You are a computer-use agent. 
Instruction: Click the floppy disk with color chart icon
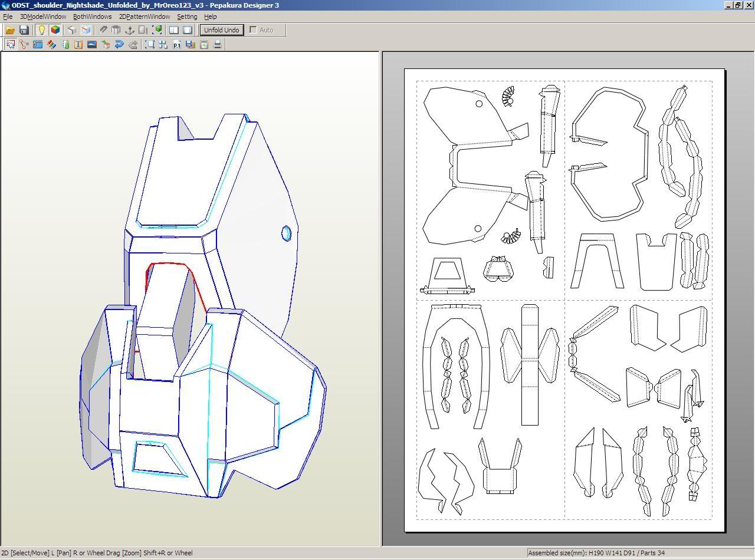pyautogui.click(x=190, y=44)
